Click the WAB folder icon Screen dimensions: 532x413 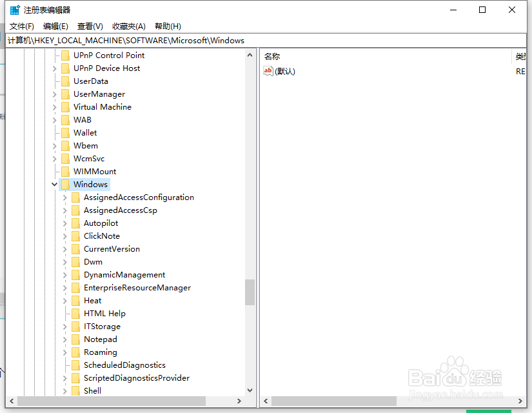pyautogui.click(x=66, y=120)
